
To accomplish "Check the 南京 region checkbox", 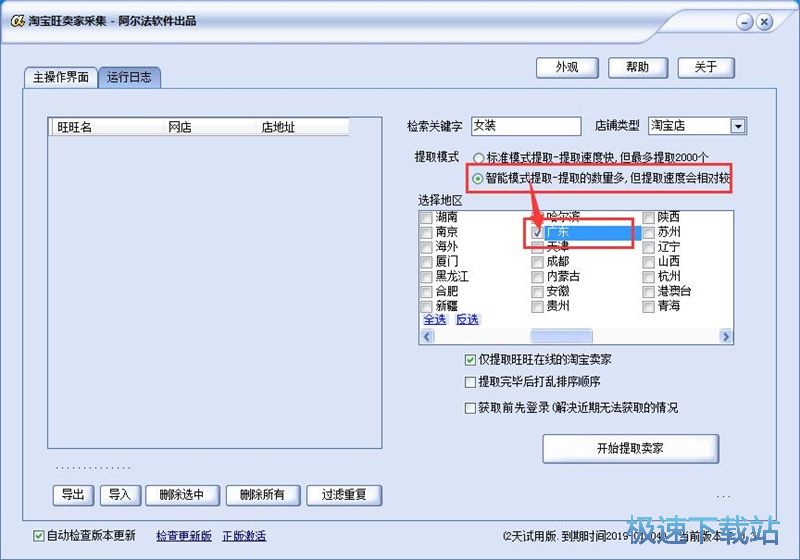I will tap(426, 233).
